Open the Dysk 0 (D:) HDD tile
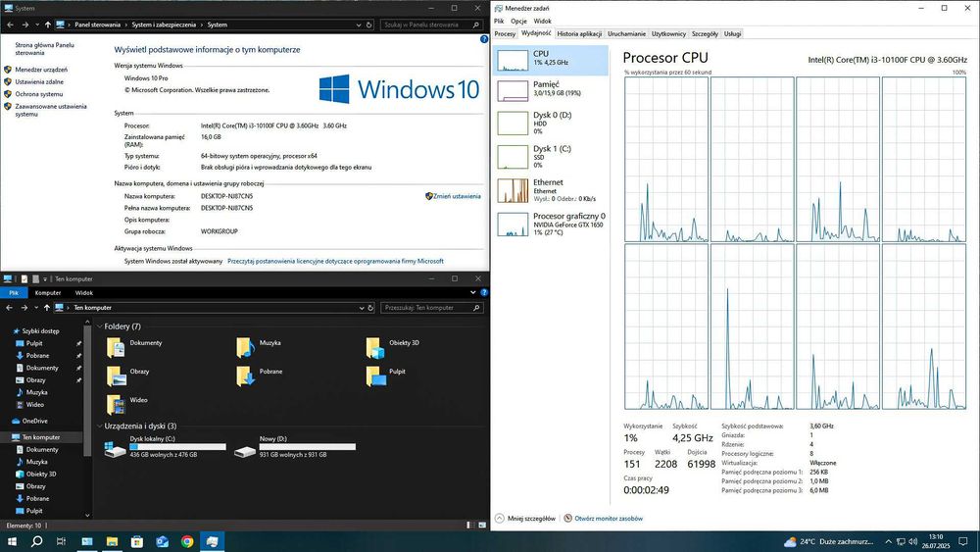The height and width of the screenshot is (552, 980). pos(550,123)
